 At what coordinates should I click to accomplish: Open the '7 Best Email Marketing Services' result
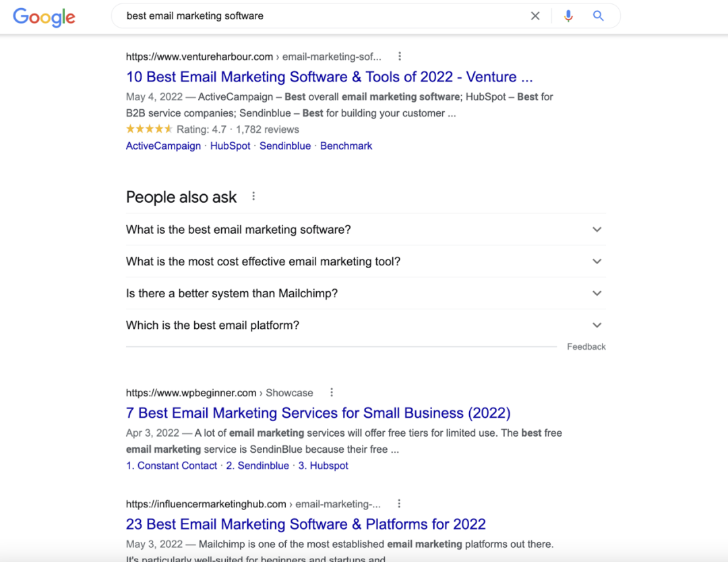click(x=318, y=412)
